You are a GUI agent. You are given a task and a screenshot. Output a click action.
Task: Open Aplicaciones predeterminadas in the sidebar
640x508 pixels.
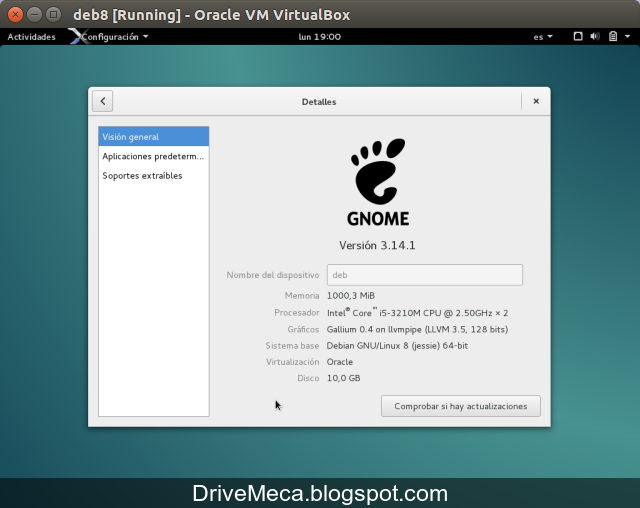[x=153, y=156]
